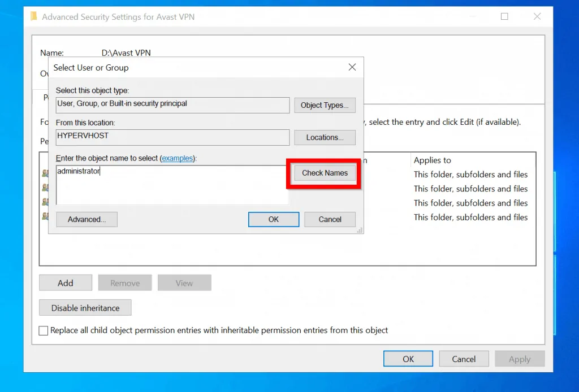Click Advanced in Select User or Group dialog
The image size is (579, 392).
(86, 219)
